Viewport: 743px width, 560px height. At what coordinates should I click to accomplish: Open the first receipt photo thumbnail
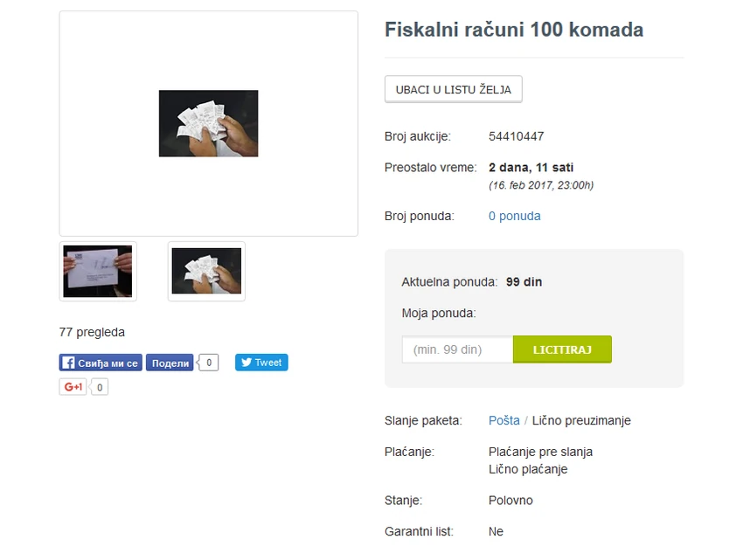coord(98,271)
